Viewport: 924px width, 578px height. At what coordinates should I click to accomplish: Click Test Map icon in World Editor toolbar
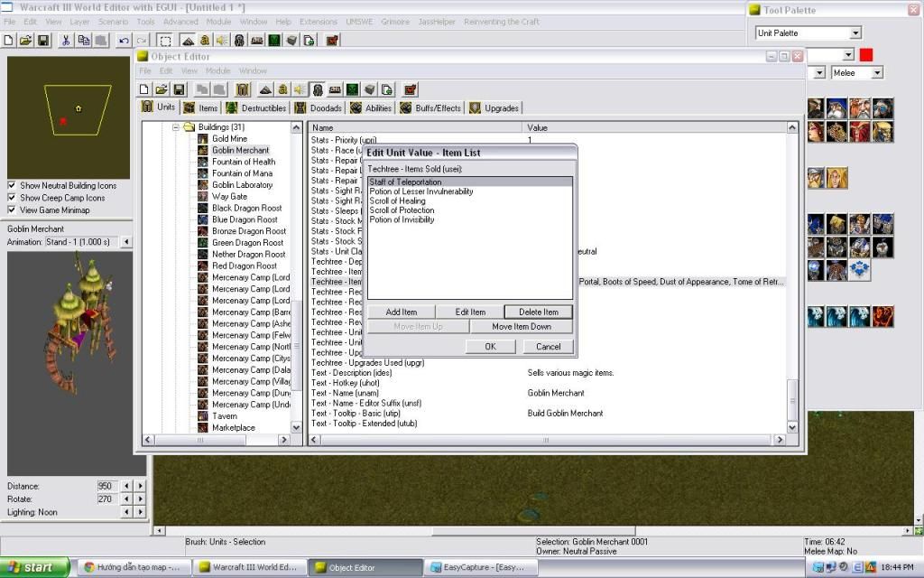332,40
